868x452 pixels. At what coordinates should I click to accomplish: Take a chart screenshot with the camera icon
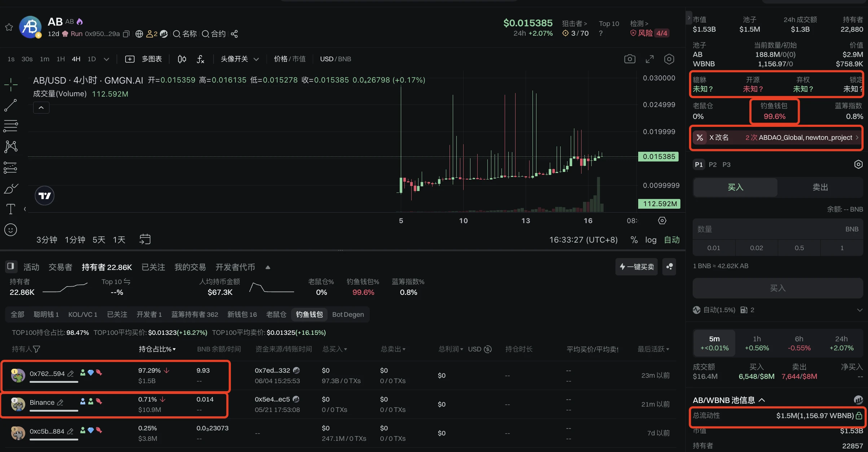click(x=630, y=59)
